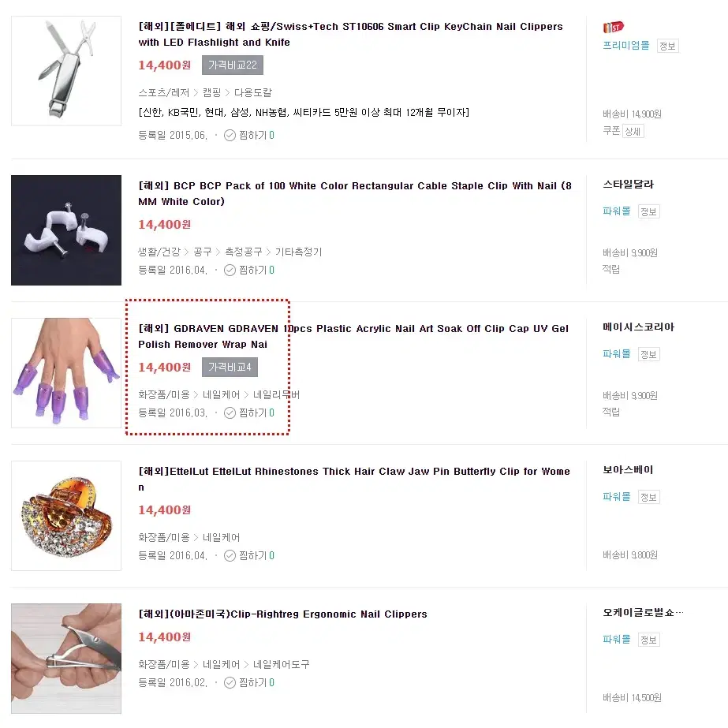Open 정보 box next to 프리미엄몰

667,46
